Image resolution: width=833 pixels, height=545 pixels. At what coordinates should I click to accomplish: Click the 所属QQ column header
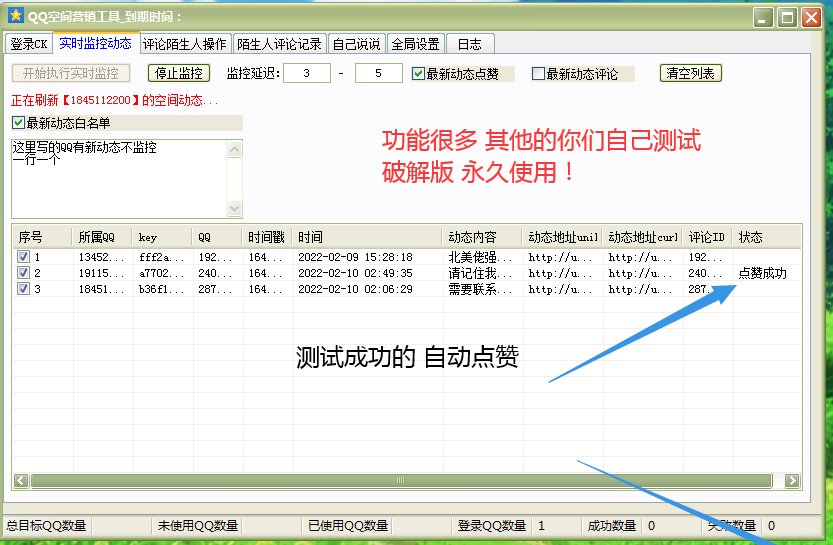102,237
